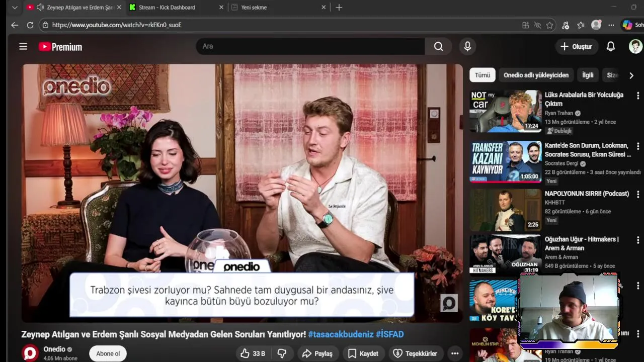Click the Abone ol subscribe button
The width and height of the screenshot is (644, 362).
[x=108, y=353]
